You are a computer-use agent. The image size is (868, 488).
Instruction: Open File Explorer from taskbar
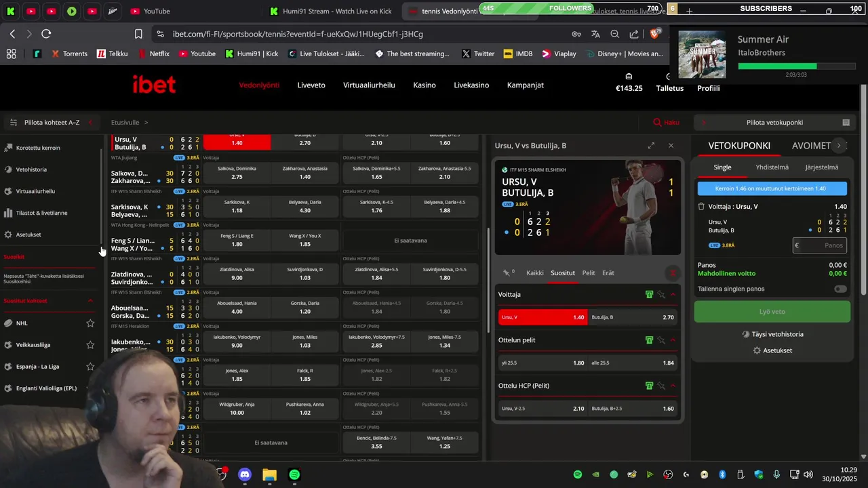click(x=269, y=474)
